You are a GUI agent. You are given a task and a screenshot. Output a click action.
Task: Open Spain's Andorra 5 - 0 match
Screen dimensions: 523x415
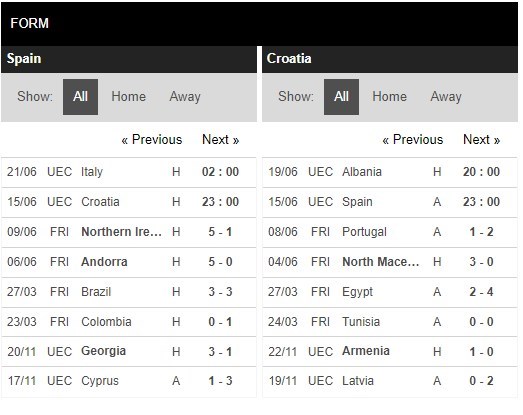[x=129, y=262]
